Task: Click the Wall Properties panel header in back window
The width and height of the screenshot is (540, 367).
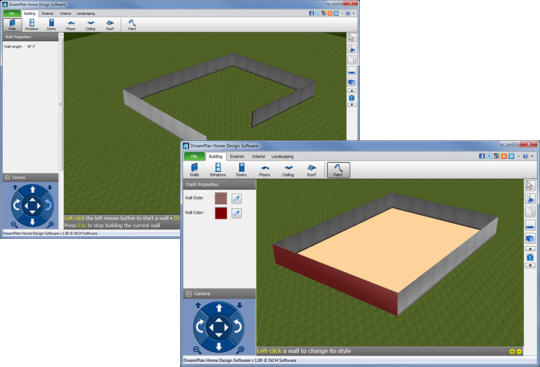Action: 31,37
